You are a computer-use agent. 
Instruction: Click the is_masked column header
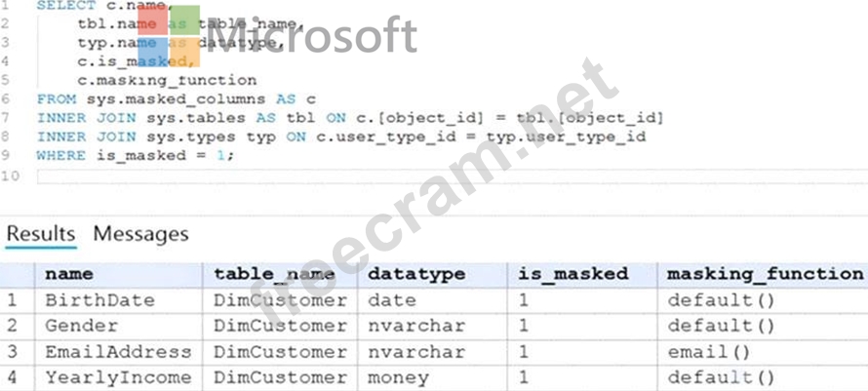pyautogui.click(x=573, y=275)
